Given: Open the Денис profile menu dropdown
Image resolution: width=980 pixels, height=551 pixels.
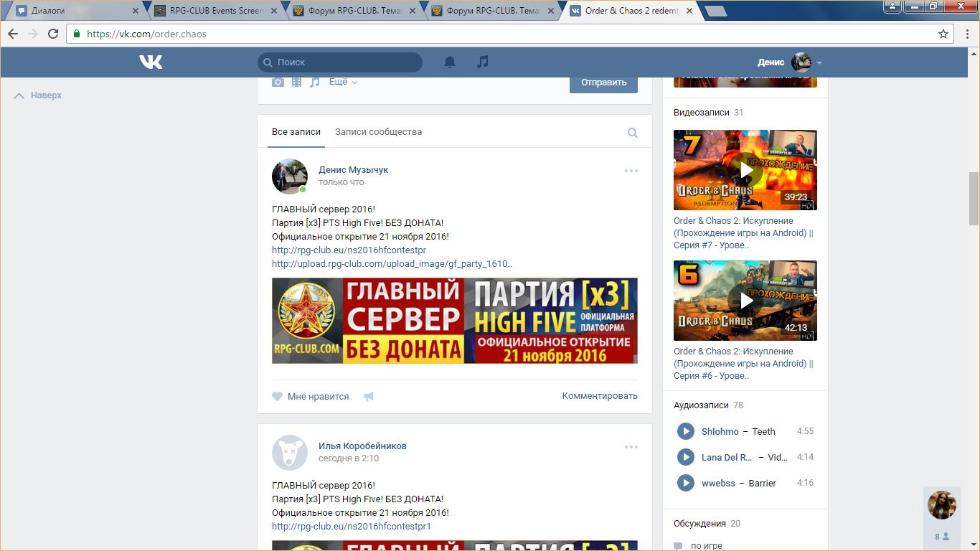Looking at the screenshot, I should (x=789, y=62).
